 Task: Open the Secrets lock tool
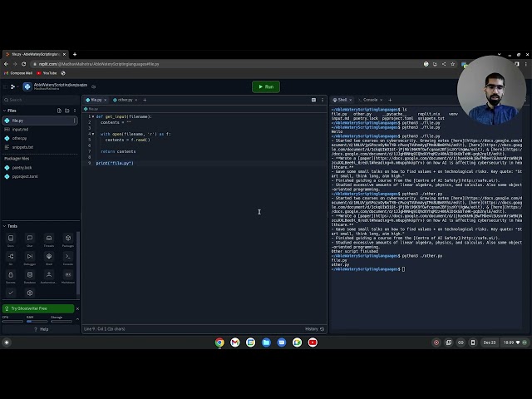11,277
